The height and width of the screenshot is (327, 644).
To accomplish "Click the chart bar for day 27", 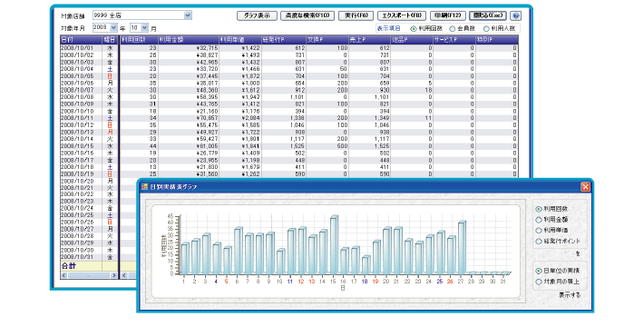I will click(462, 248).
